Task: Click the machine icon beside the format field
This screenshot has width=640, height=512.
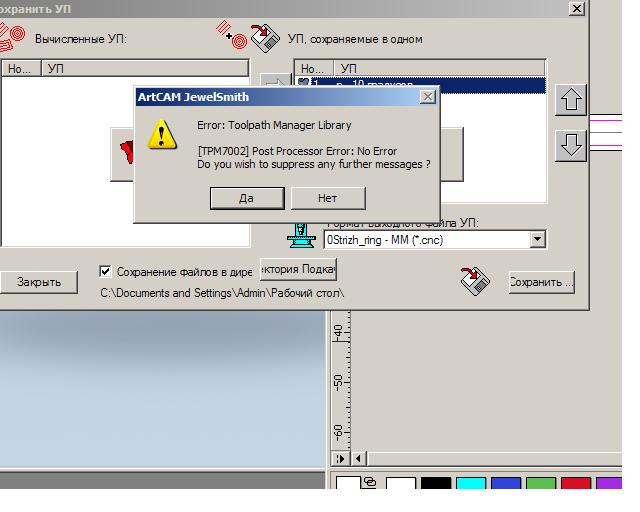Action: click(301, 236)
